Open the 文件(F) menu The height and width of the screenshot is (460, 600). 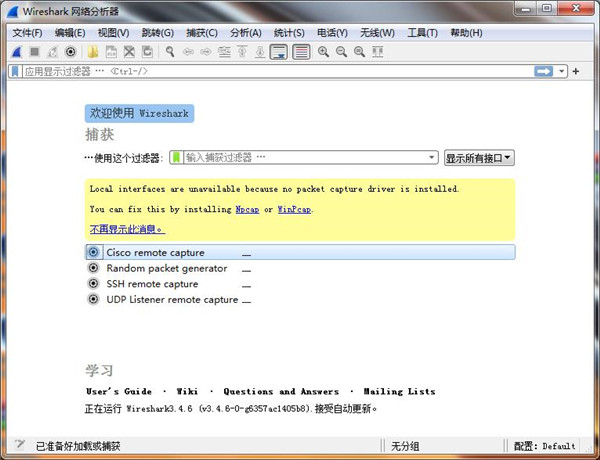pyautogui.click(x=27, y=33)
